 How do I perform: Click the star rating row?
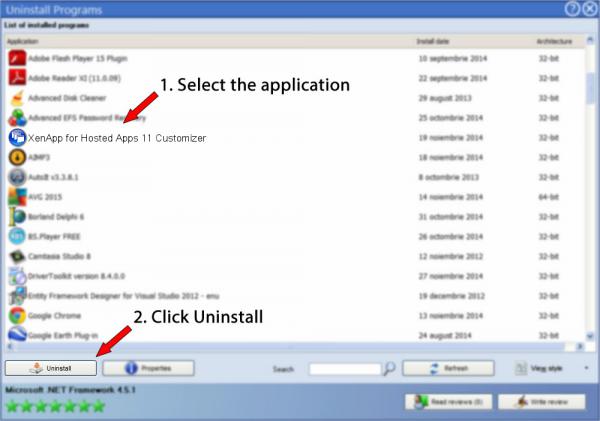click(55, 406)
